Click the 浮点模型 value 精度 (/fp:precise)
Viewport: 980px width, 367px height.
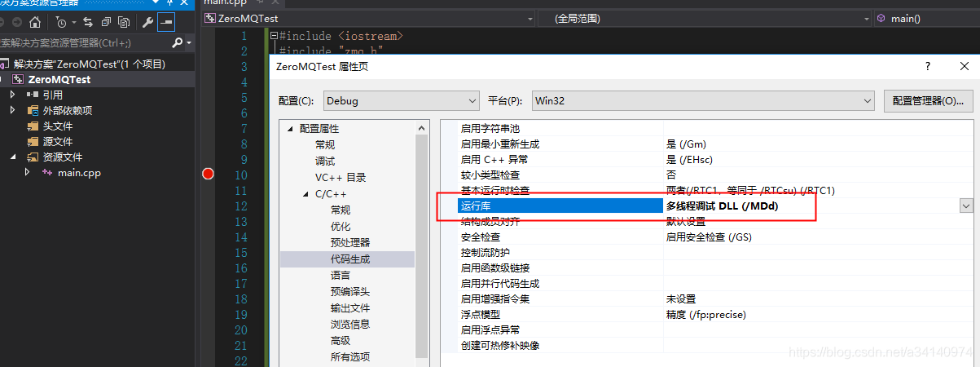705,314
